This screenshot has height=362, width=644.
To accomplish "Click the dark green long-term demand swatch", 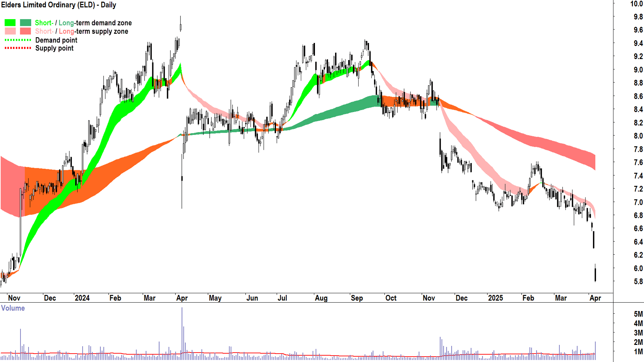I will (x=25, y=23).
